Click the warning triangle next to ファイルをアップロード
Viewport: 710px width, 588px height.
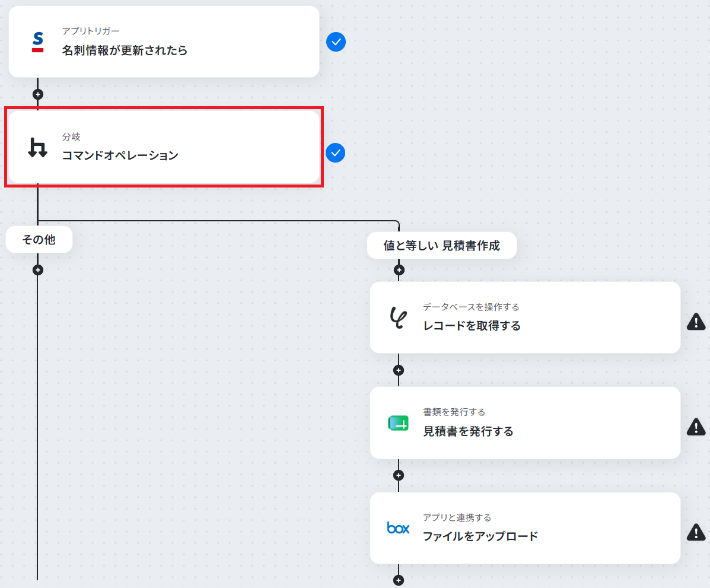tap(696, 532)
